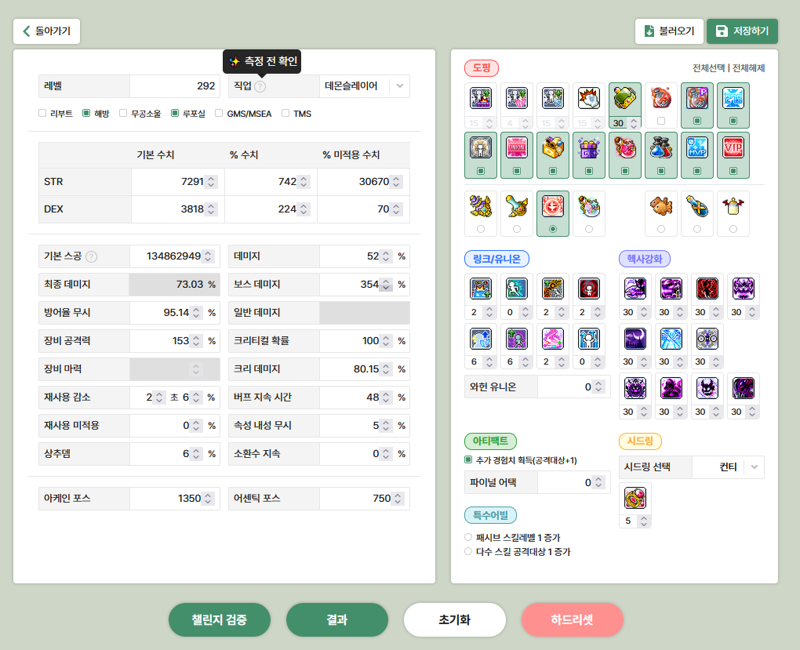Click the 전체해제 link

click(x=748, y=68)
